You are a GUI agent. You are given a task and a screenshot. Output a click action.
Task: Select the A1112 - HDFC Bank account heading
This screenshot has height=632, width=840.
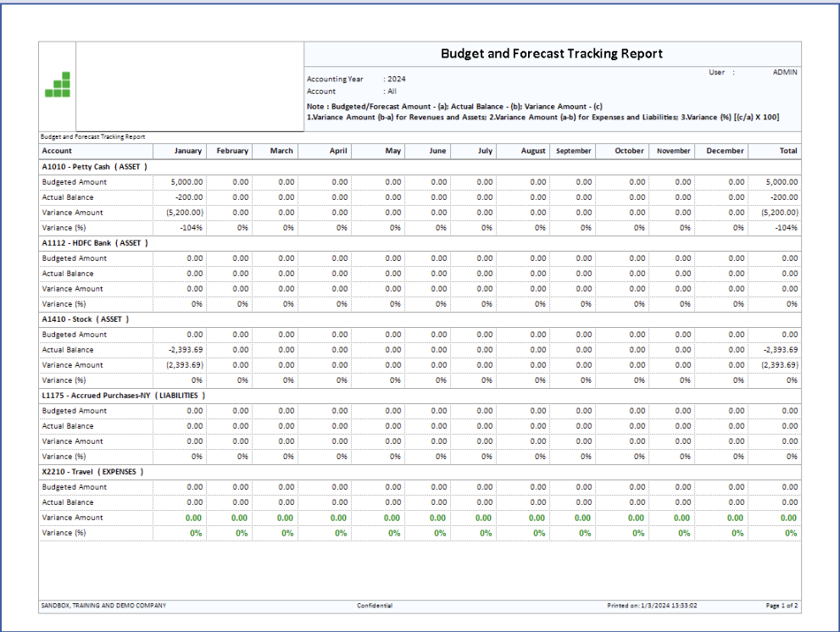coord(95,243)
